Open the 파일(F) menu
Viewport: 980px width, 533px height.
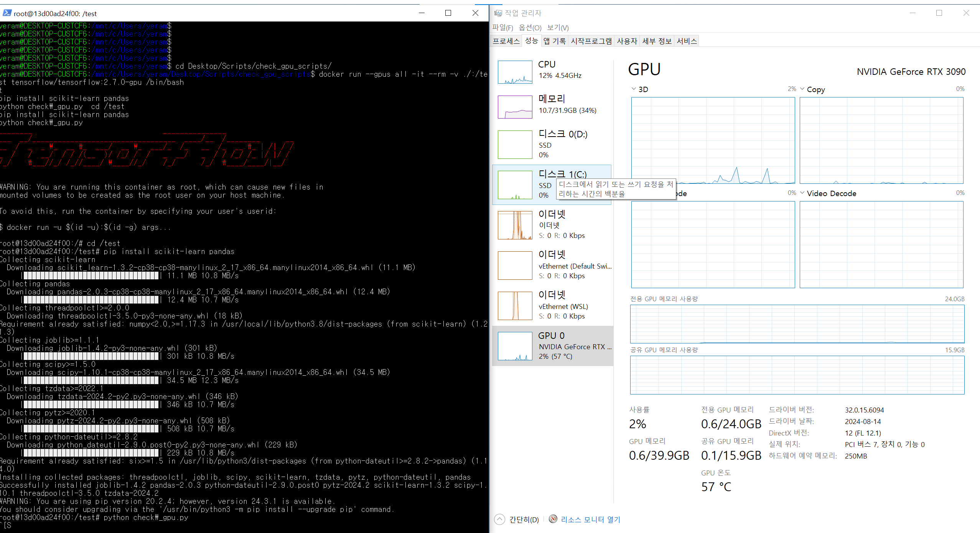(502, 28)
